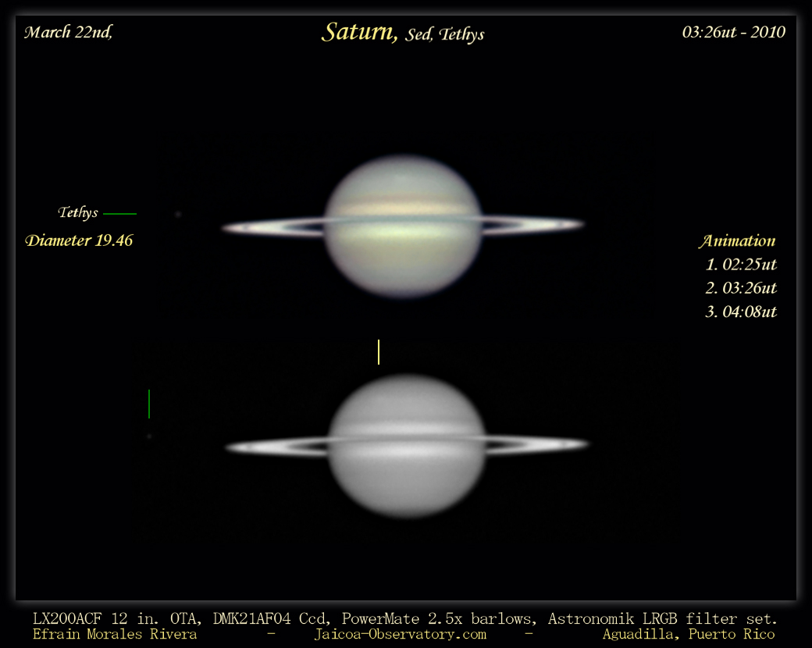Select the '2. 03:26ut' animation entry
Viewport: 812px width, 648px height.
[x=741, y=288]
